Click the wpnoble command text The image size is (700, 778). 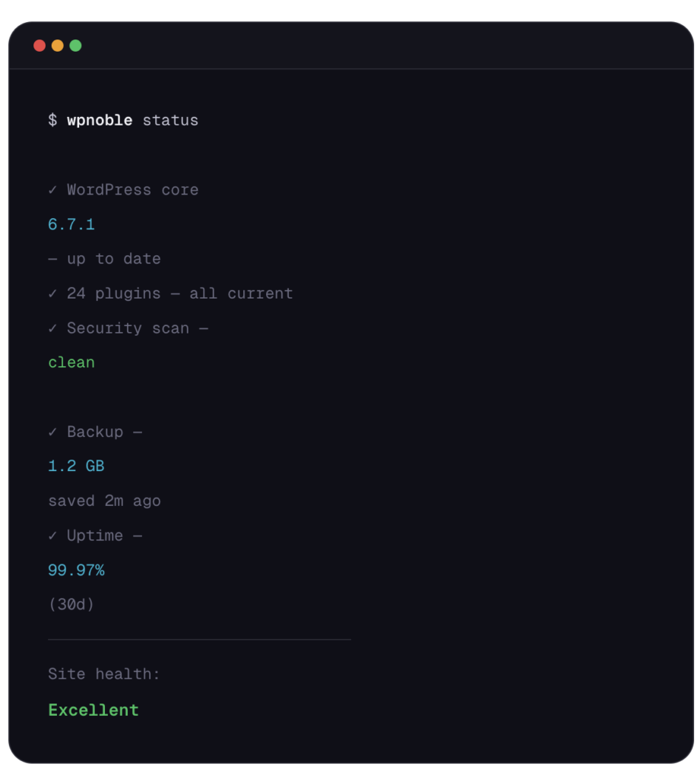click(x=100, y=120)
